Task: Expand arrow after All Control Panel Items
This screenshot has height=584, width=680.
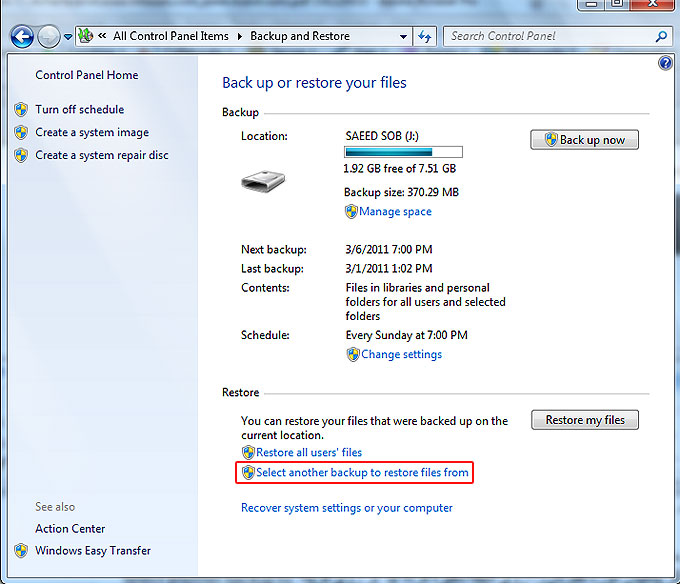Action: coord(239,36)
